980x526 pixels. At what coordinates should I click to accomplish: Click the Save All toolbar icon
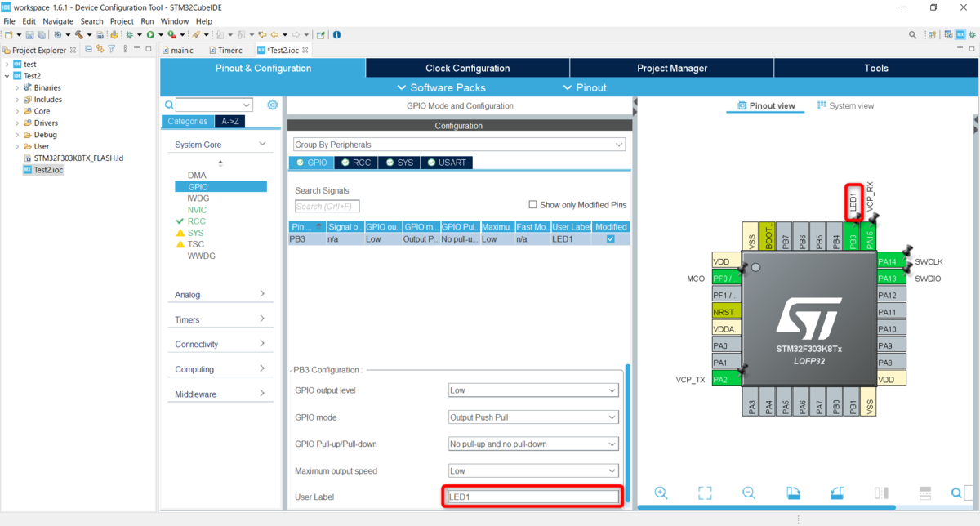click(41, 35)
